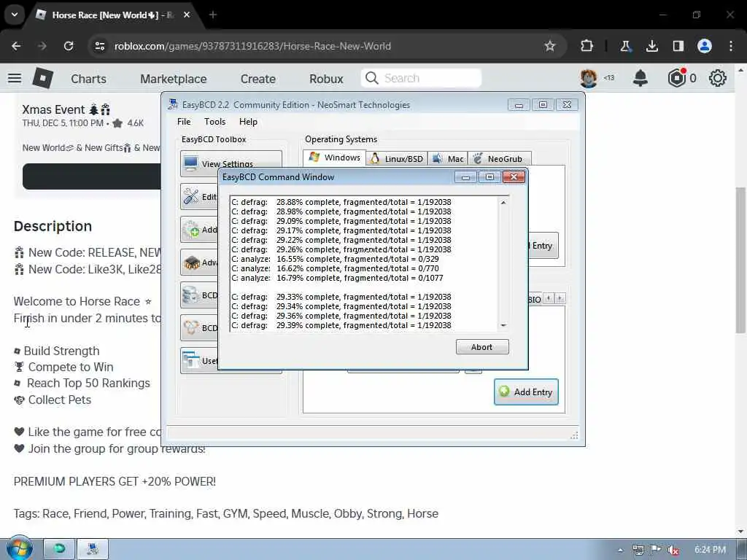Click lower Add Entry button
Image resolution: width=747 pixels, height=560 pixels.
(526, 392)
